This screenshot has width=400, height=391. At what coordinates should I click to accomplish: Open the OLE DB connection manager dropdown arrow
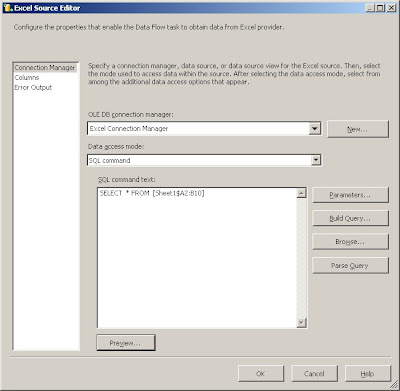[x=314, y=129]
